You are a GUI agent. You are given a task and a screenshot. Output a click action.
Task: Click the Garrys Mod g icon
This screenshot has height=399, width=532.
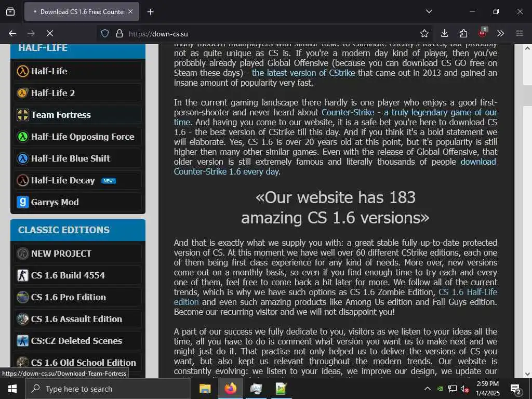click(23, 202)
